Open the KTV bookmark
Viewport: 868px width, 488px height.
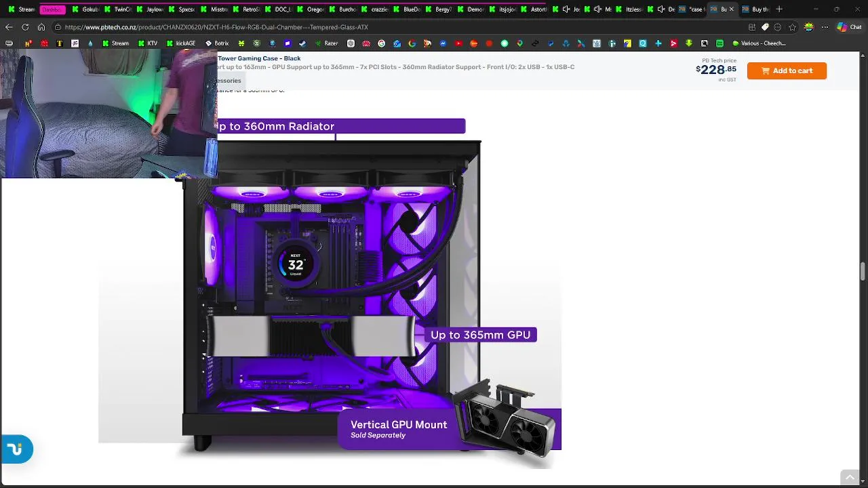tap(147, 43)
